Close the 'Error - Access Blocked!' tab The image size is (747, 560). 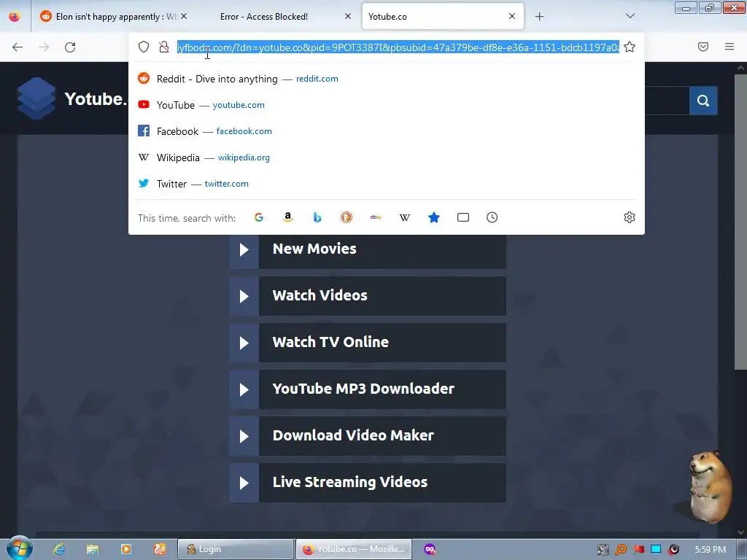point(348,16)
